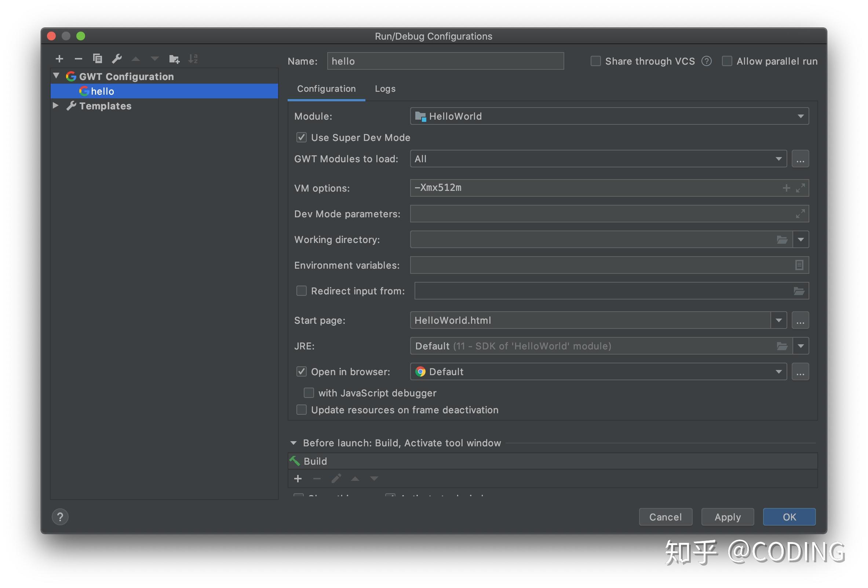Check the with JavaScript debugger option
868x588 pixels.
click(309, 393)
